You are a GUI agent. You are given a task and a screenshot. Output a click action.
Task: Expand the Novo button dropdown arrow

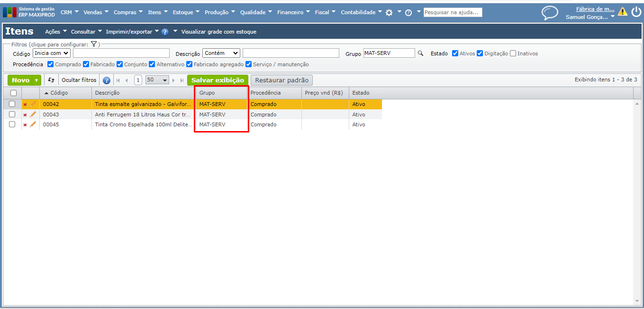[x=36, y=80]
